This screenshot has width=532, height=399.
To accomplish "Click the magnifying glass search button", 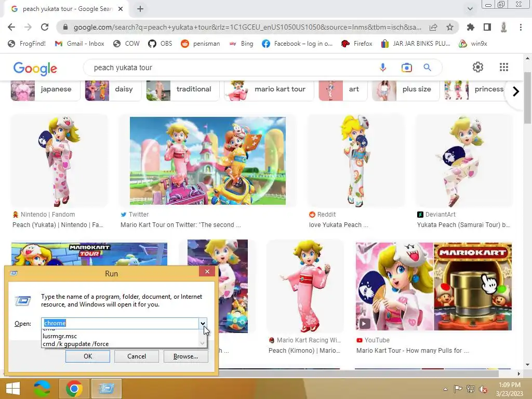I will point(427,68).
